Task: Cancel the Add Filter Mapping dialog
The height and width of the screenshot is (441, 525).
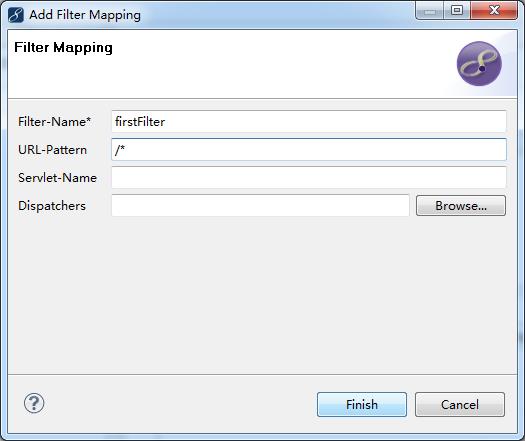Action: (x=460, y=405)
